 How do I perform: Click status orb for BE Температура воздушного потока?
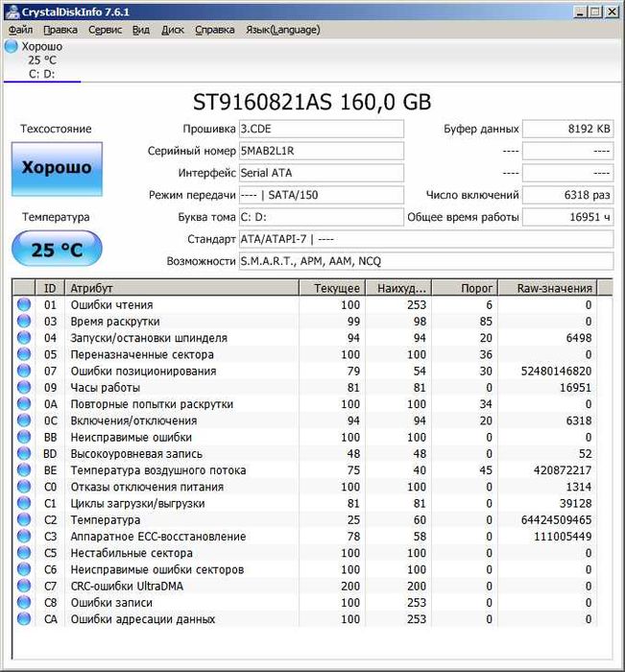point(24,470)
